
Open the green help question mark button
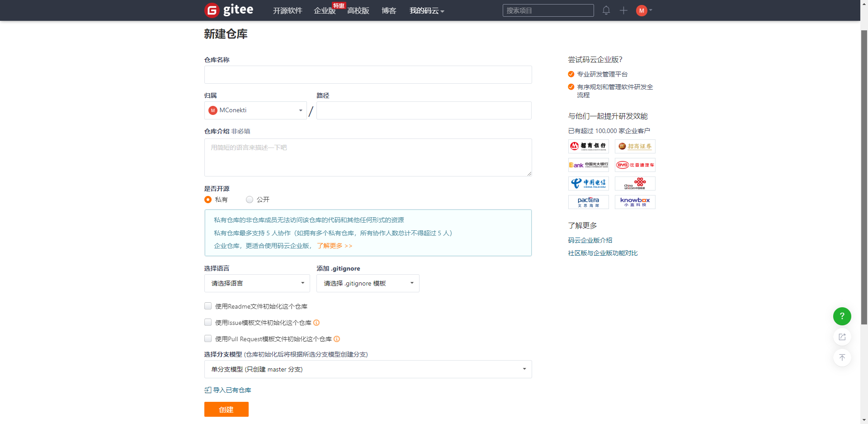842,316
